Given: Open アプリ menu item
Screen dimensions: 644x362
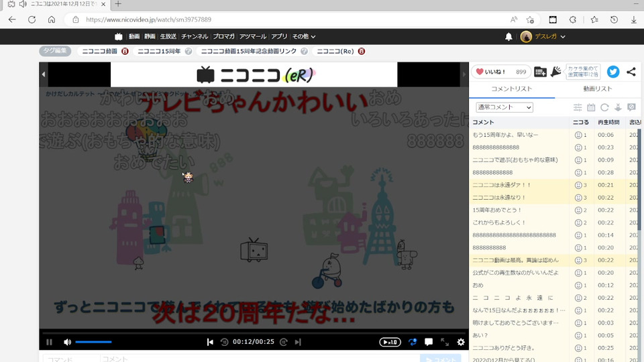Looking at the screenshot, I should (x=279, y=36).
